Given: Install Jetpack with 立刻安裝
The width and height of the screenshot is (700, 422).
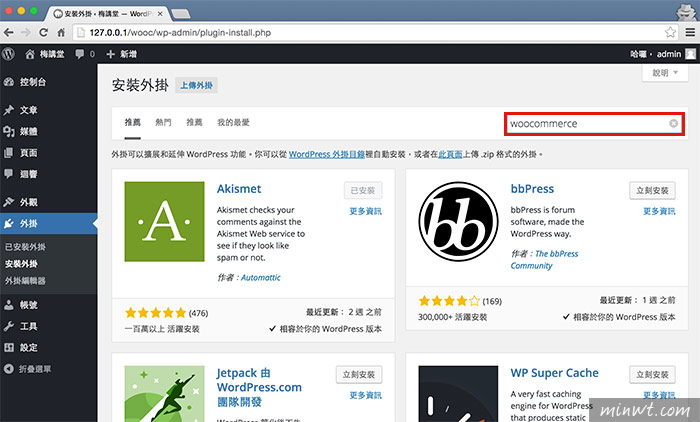Looking at the screenshot, I should coord(358,375).
